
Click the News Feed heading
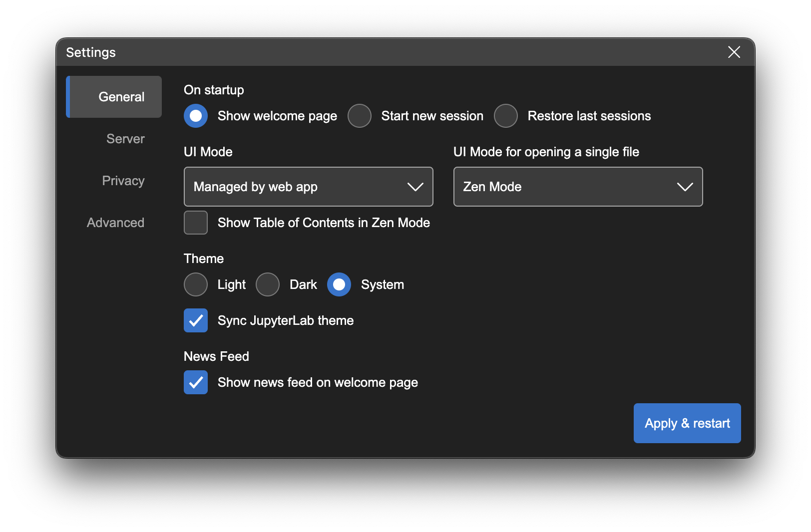coord(216,356)
